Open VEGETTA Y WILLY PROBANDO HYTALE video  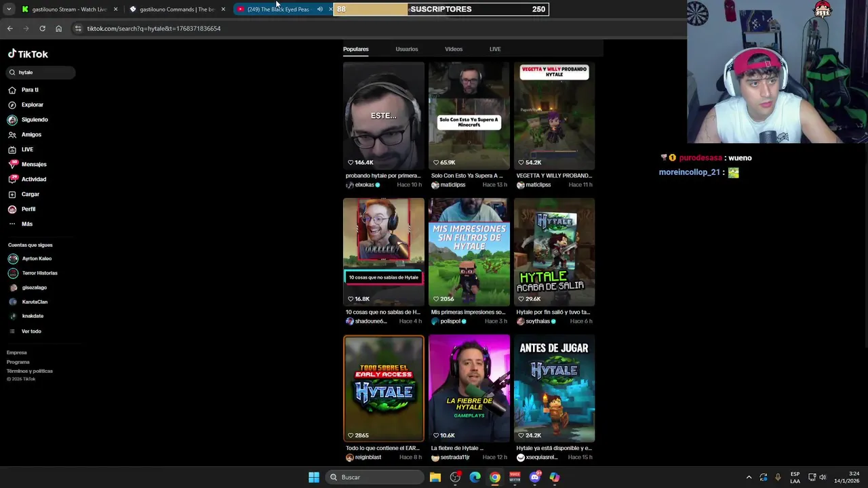click(555, 116)
